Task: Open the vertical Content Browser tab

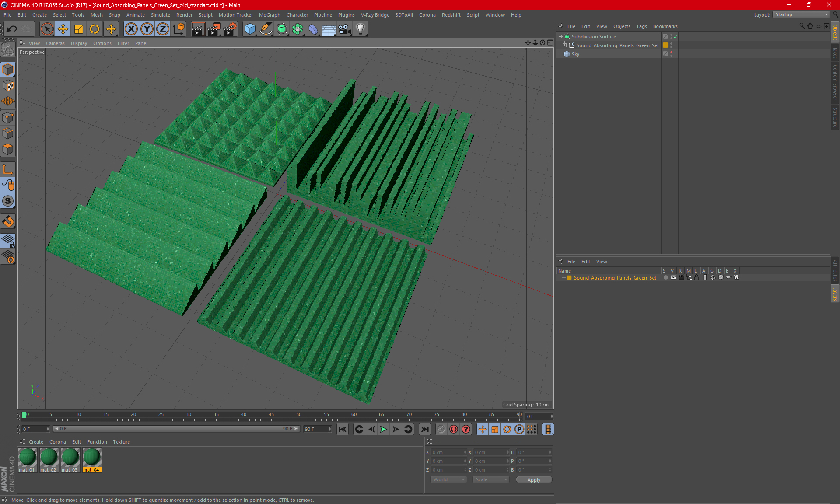Action: (835, 83)
